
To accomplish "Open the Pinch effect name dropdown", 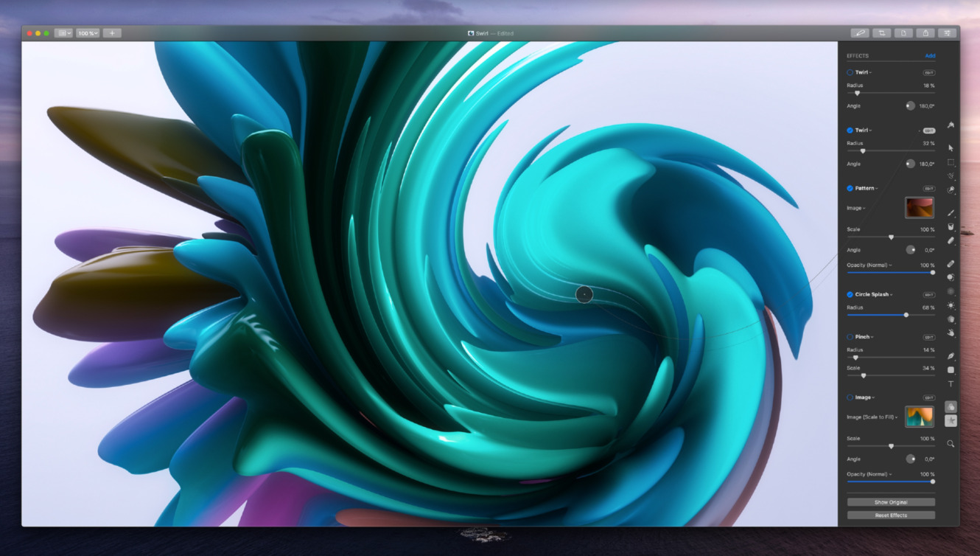I will tap(864, 337).
